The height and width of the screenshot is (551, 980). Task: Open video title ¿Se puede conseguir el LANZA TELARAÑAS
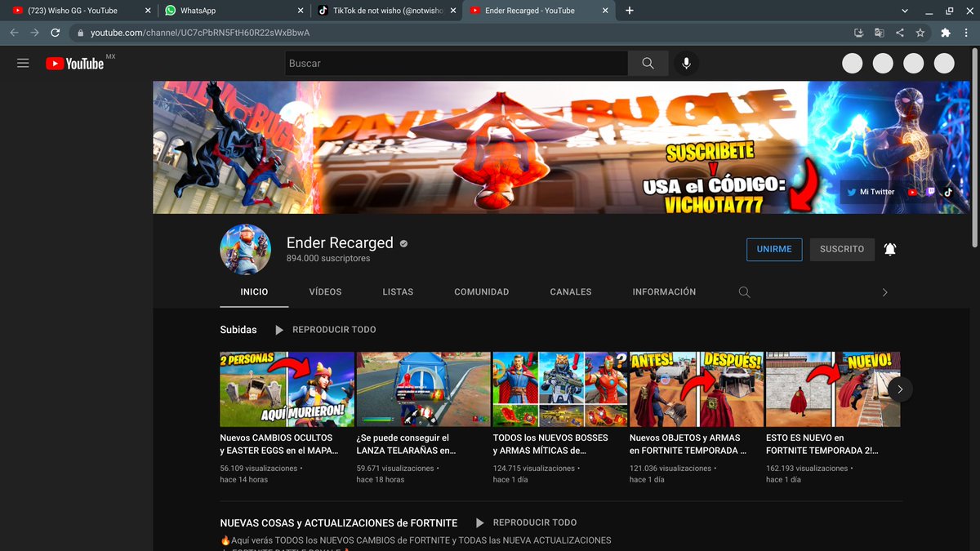406,444
